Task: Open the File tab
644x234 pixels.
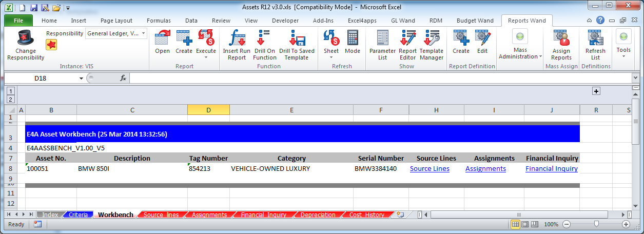Action: pos(18,21)
